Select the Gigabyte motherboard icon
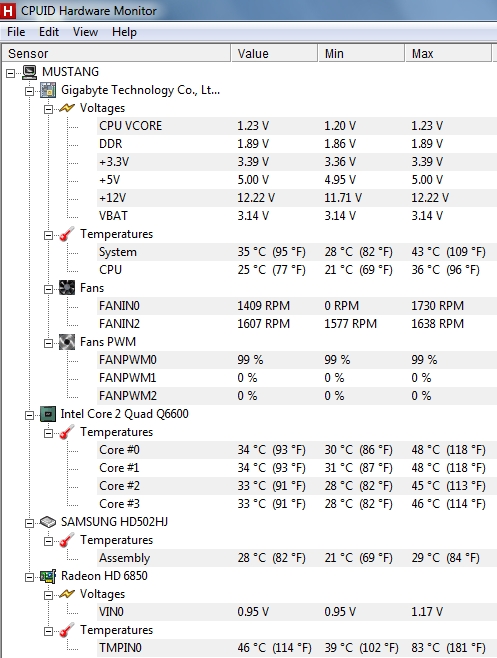 pyautogui.click(x=48, y=90)
